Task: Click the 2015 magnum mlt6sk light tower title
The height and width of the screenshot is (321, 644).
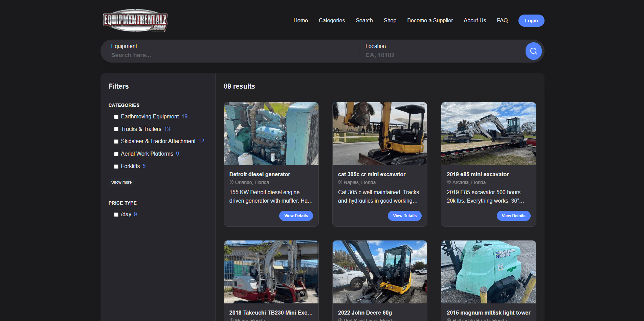Action: click(488, 313)
